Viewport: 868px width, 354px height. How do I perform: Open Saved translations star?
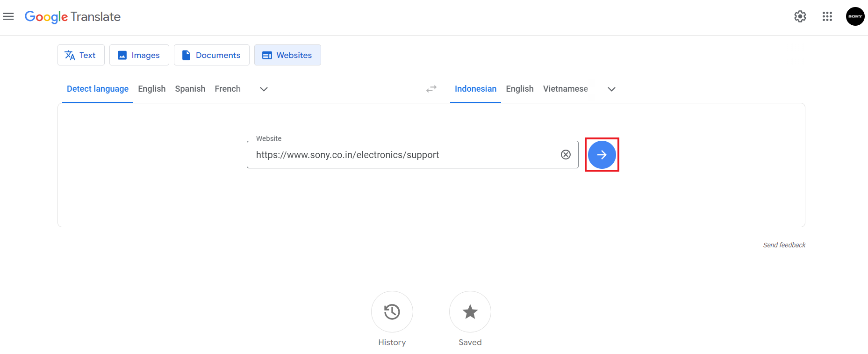point(470,312)
